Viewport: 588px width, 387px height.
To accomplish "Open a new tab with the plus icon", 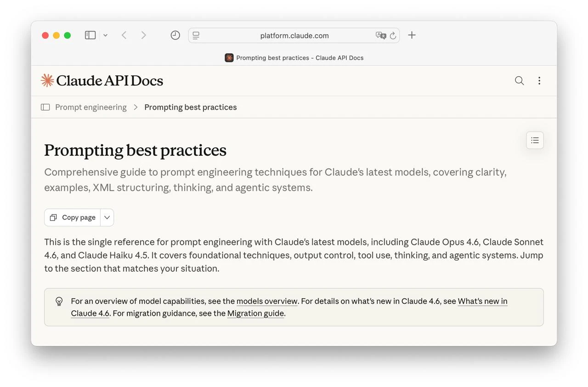I will pos(412,35).
